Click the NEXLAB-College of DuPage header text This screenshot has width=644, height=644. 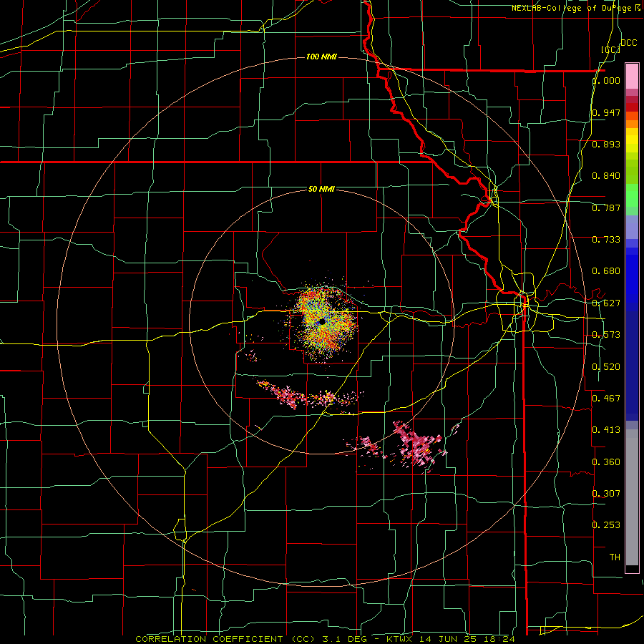[575, 8]
